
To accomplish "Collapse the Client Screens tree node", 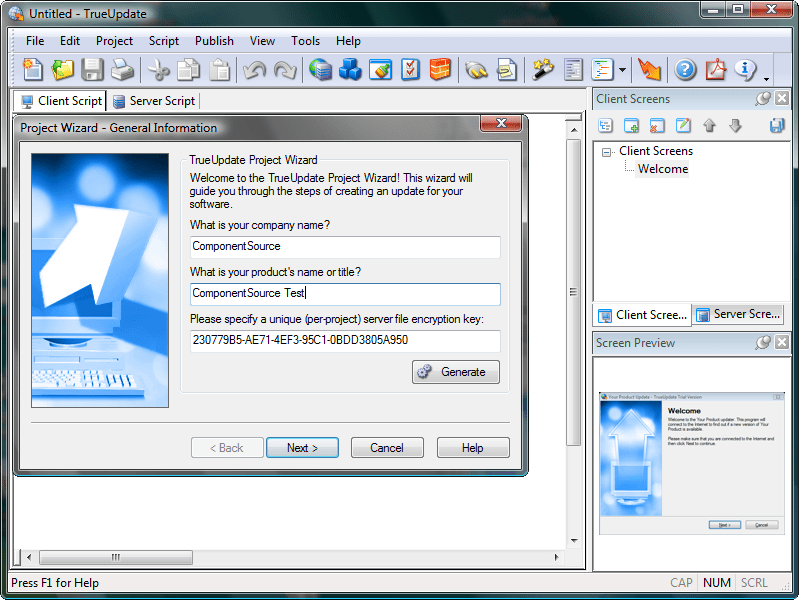I will pyautogui.click(x=606, y=152).
